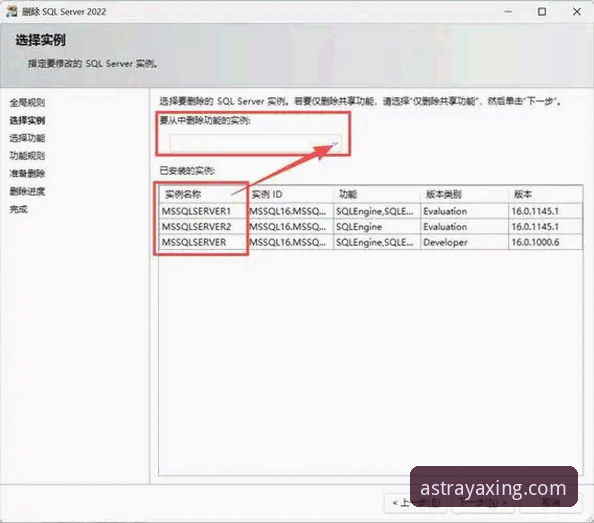594x523 pixels.
Task: Select the 功能规则 step in sidebar
Action: pos(27,156)
